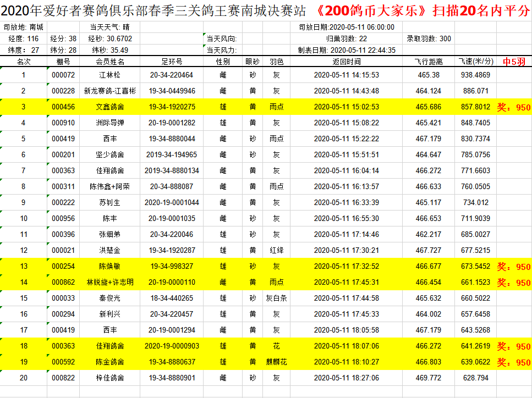Click member name 洲际导弹

tap(109, 123)
